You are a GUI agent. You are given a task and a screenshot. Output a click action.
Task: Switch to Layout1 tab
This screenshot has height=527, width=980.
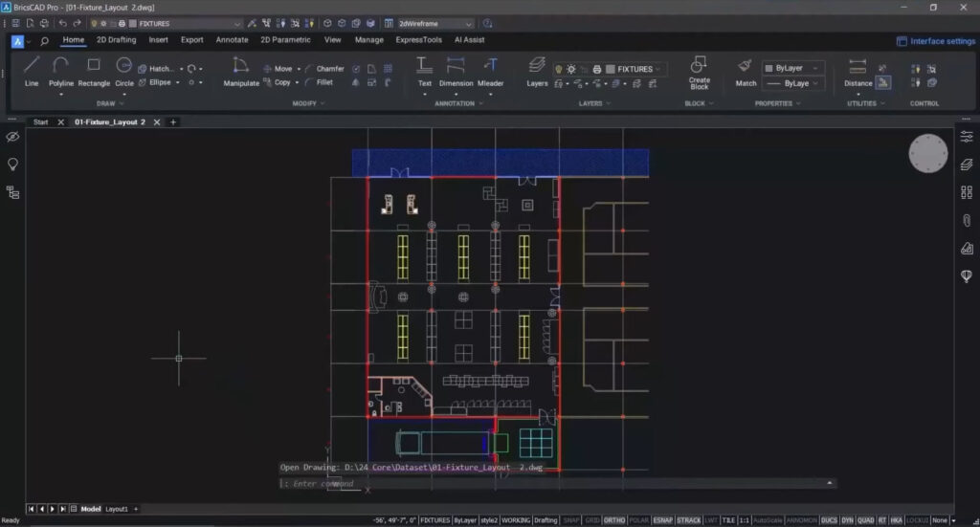tap(116, 509)
